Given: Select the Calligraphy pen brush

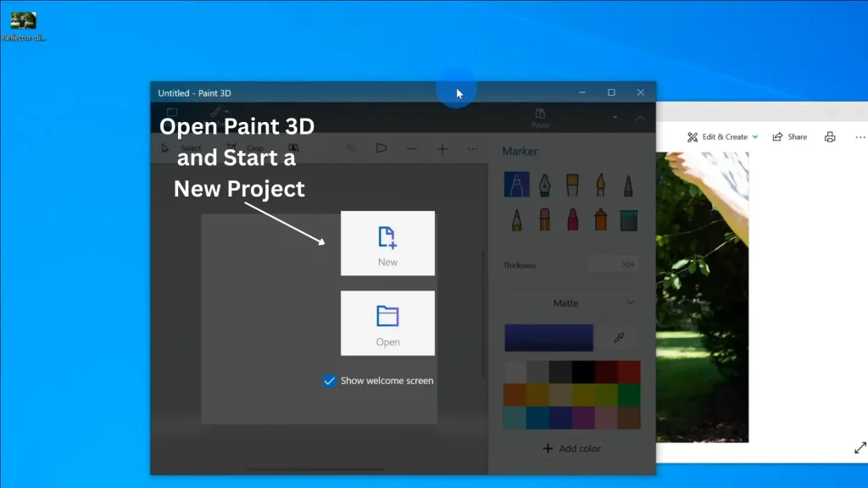Looking at the screenshot, I should point(545,184).
